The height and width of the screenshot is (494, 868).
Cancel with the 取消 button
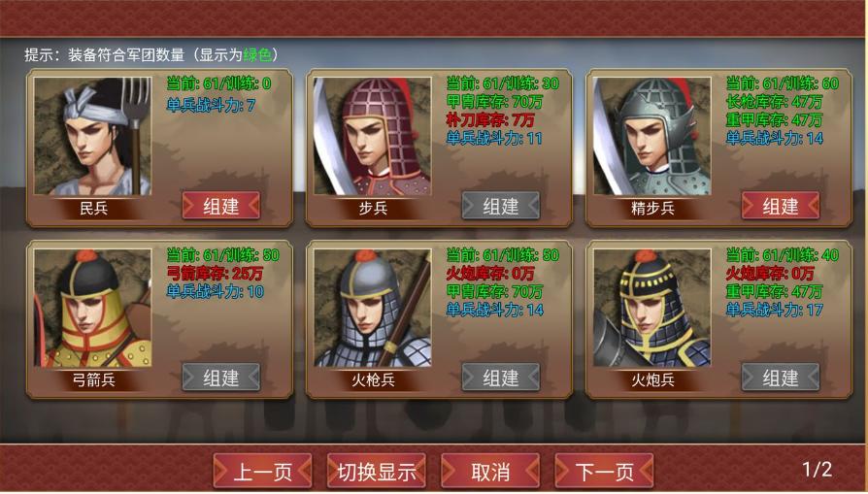[490, 472]
